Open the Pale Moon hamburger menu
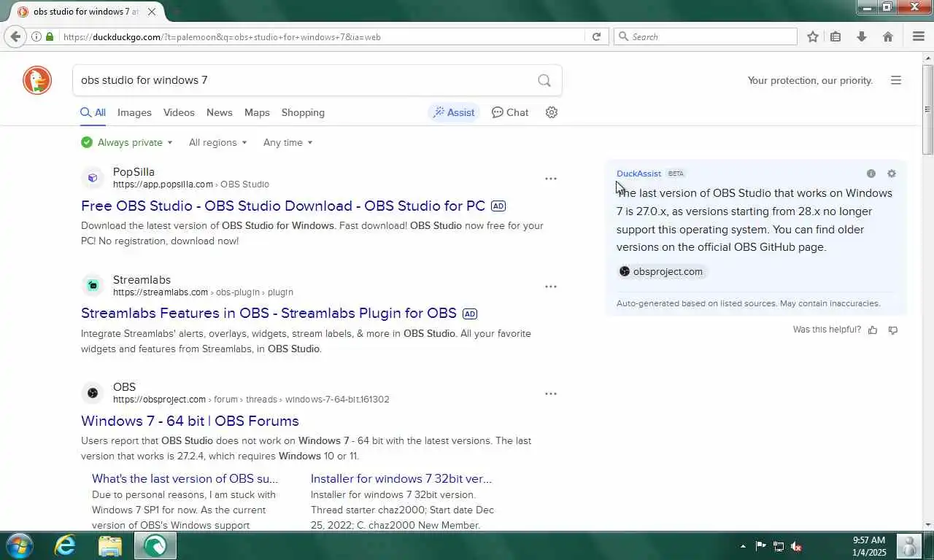This screenshot has height=560, width=934. pyautogui.click(x=919, y=36)
